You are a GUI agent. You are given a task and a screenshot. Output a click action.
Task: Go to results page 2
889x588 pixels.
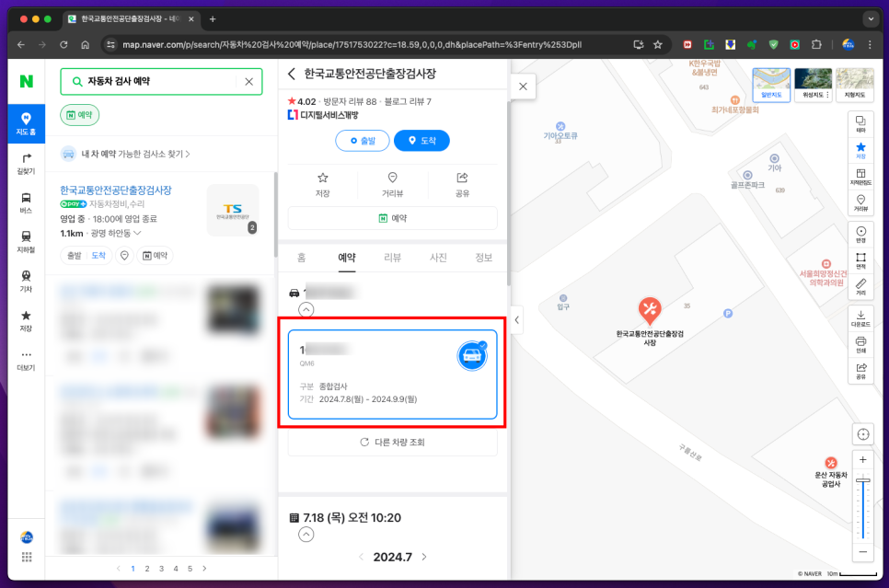[x=147, y=569]
